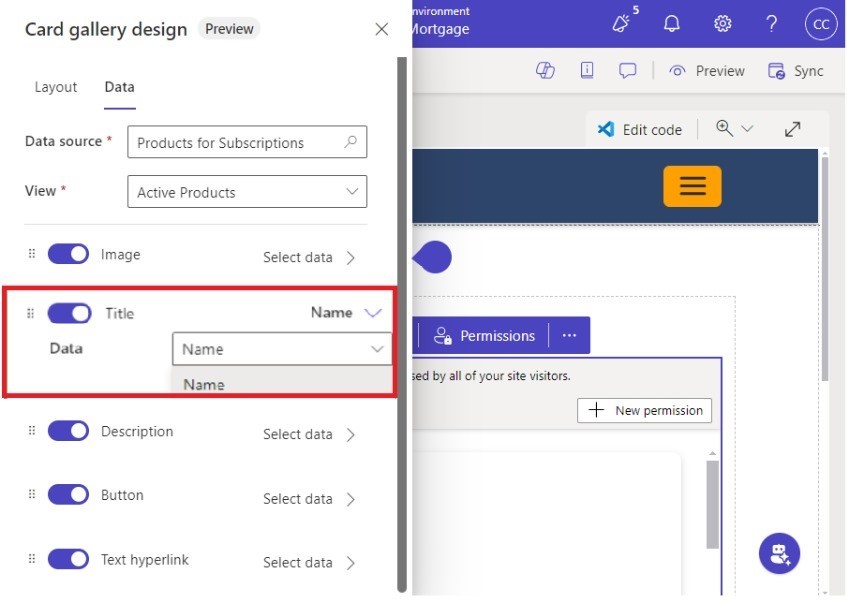Image resolution: width=847 pixels, height=602 pixels.
Task: Click the expand to full screen arrow icon
Action: tap(792, 129)
